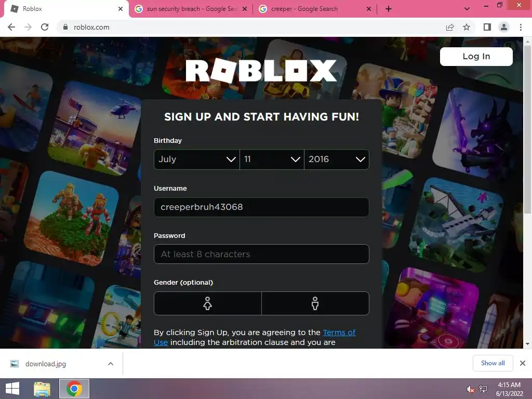Open download.jpg from downloads bar

click(46, 364)
